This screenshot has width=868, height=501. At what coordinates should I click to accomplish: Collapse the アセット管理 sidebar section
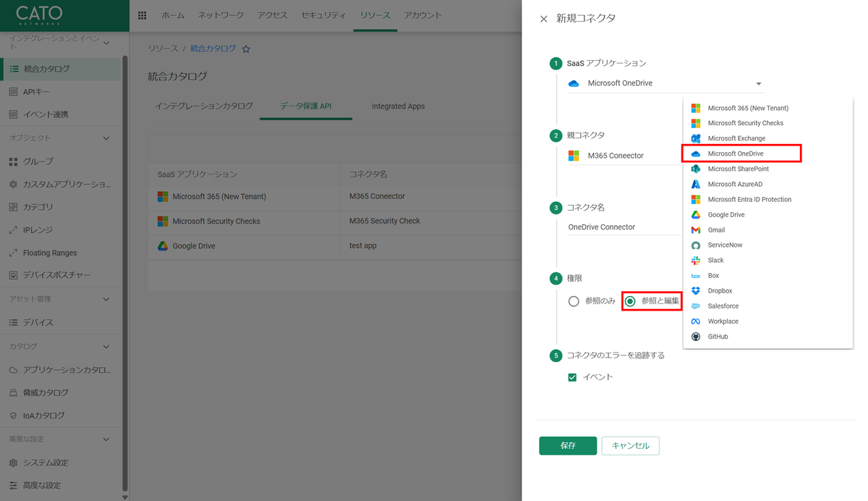(106, 299)
